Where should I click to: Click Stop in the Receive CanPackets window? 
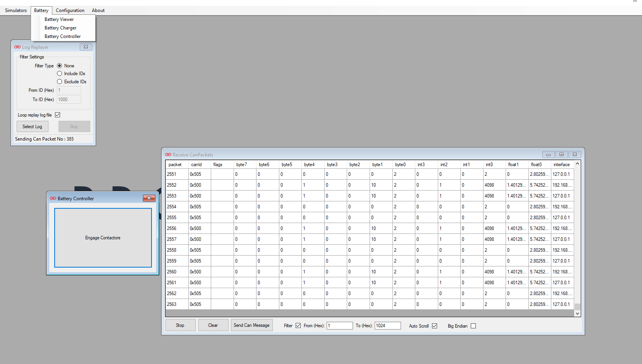tap(180, 325)
